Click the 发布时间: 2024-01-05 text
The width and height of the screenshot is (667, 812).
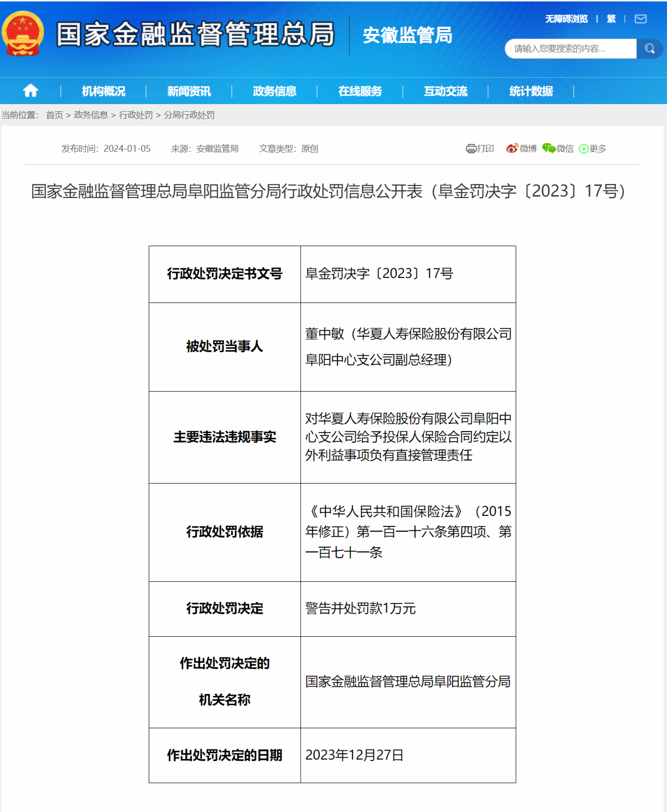[106, 149]
